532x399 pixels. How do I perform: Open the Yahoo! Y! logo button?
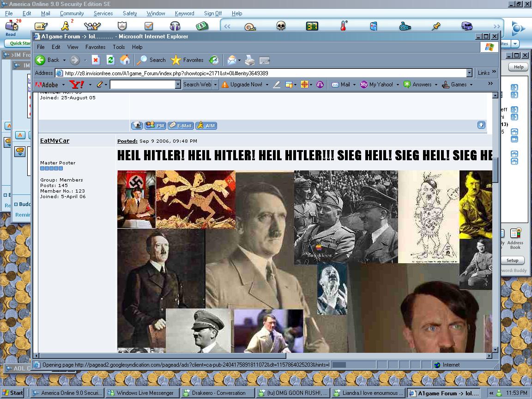click(76, 85)
